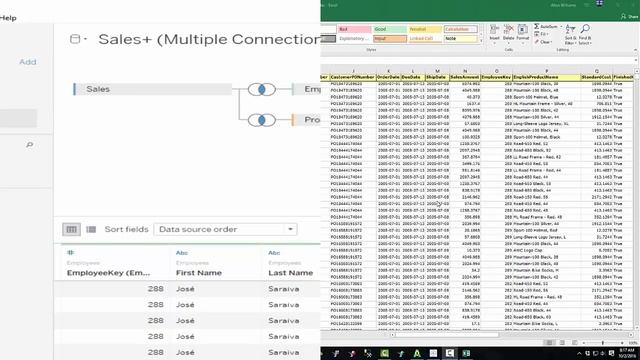Switch to Page Break Preview in Excel status bar
The height and width of the screenshot is (360, 640).
click(574, 342)
